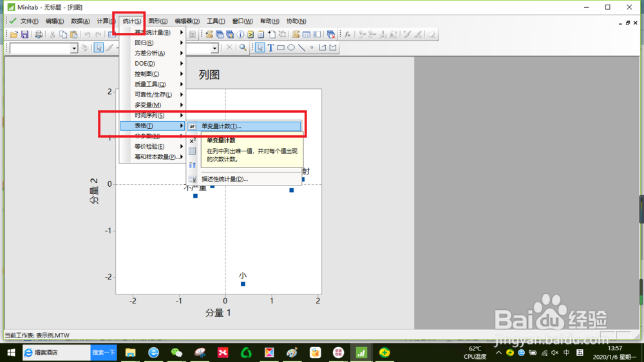Image resolution: width=644 pixels, height=362 pixels.
Task: Select the Line drawing tool
Action: pyautogui.click(x=301, y=48)
